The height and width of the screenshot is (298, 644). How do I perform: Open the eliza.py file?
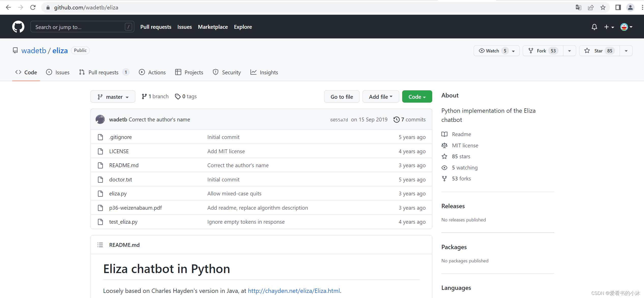tap(118, 193)
